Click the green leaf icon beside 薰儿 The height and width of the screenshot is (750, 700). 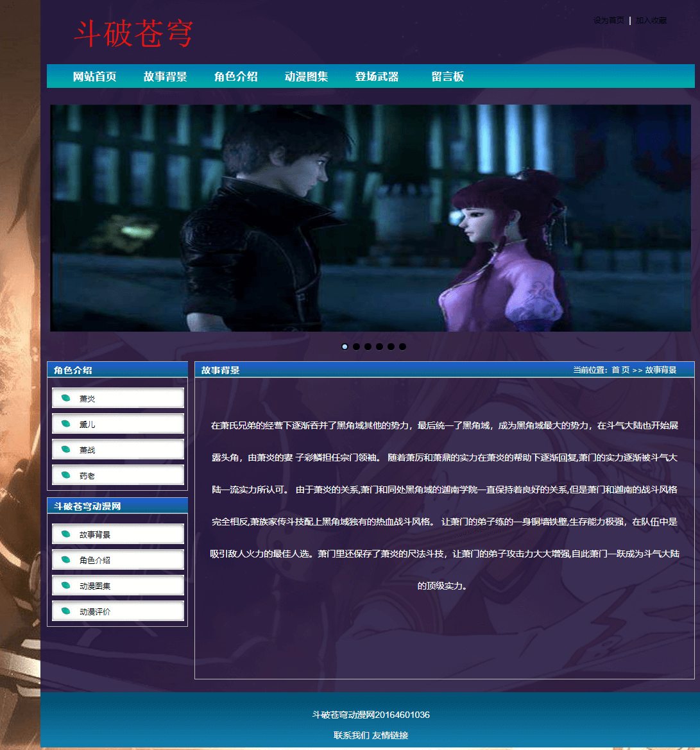coord(66,424)
